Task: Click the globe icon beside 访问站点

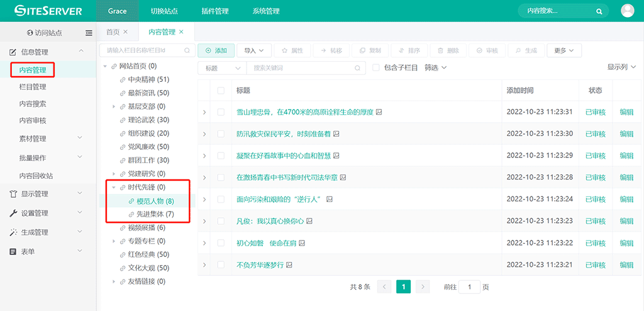Action: coord(30,33)
